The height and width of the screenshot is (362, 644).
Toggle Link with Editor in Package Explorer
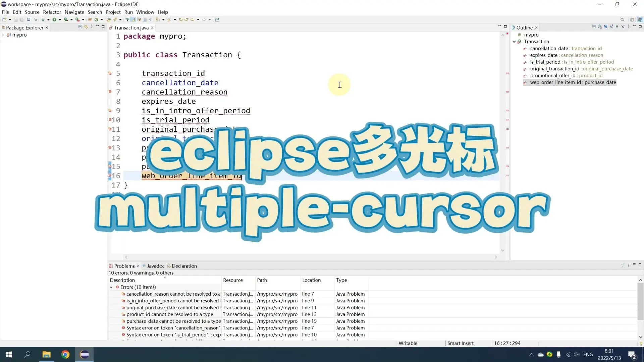tap(86, 27)
